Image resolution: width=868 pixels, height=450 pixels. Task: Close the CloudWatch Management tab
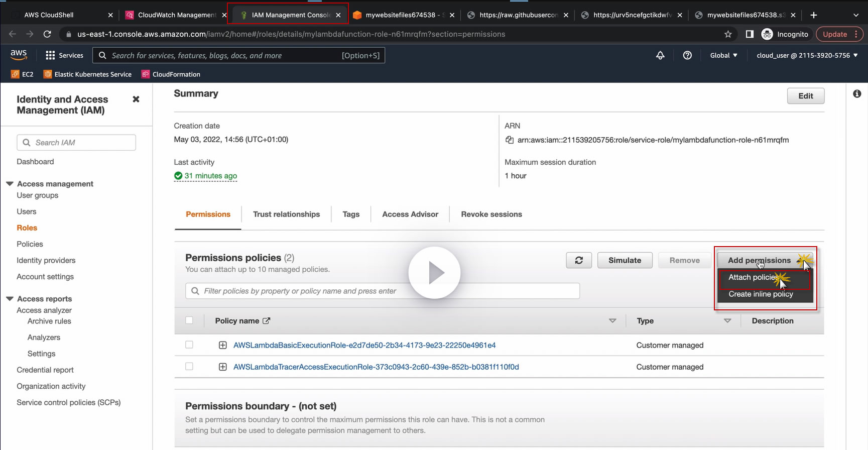224,15
